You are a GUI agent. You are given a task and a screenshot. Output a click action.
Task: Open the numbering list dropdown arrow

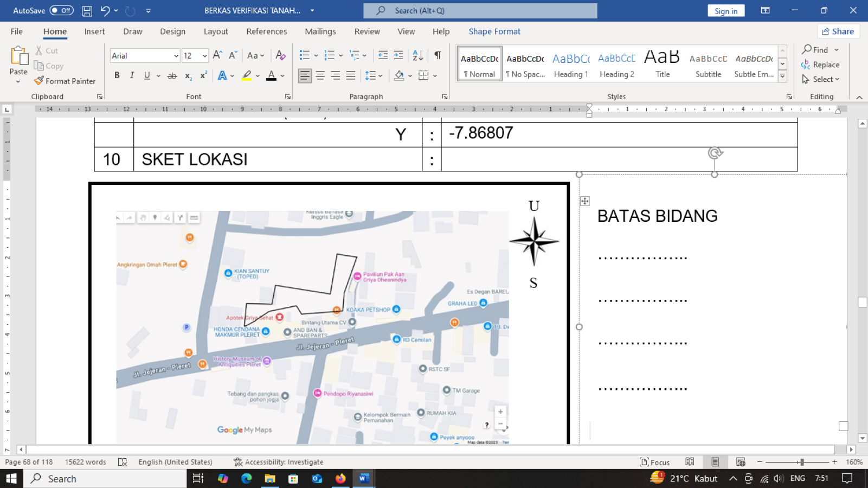tap(340, 55)
